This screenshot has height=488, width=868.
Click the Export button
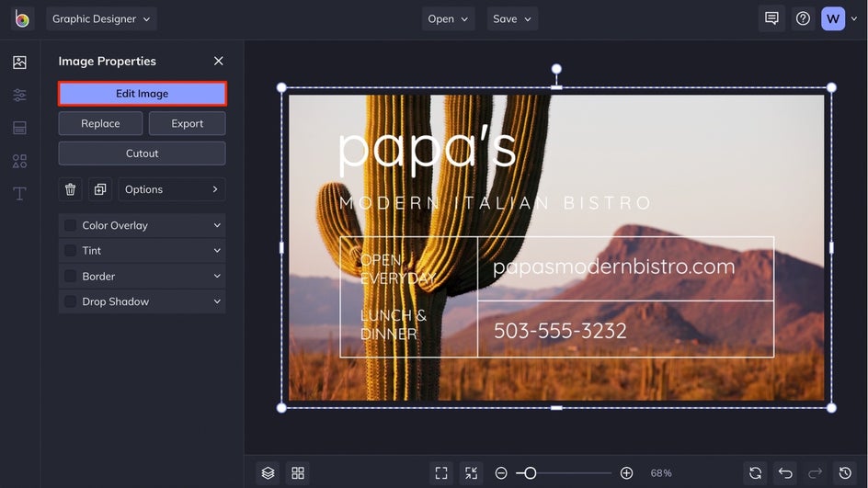click(187, 123)
